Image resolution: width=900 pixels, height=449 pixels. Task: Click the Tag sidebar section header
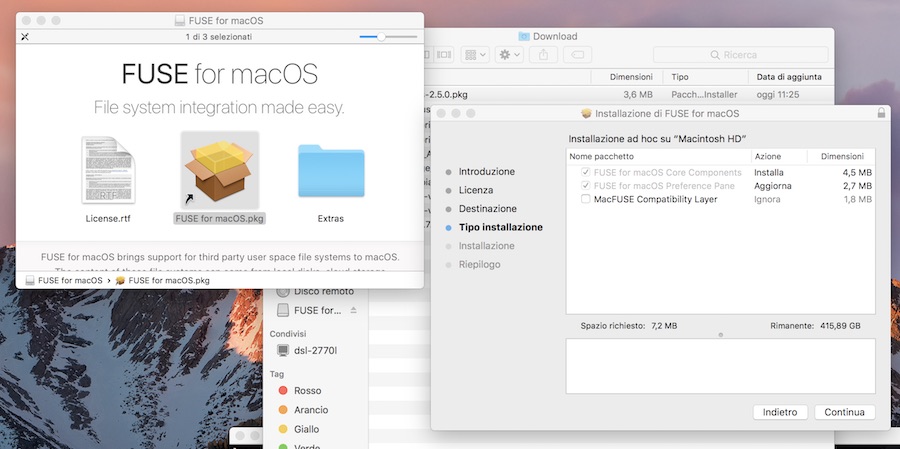[277, 374]
